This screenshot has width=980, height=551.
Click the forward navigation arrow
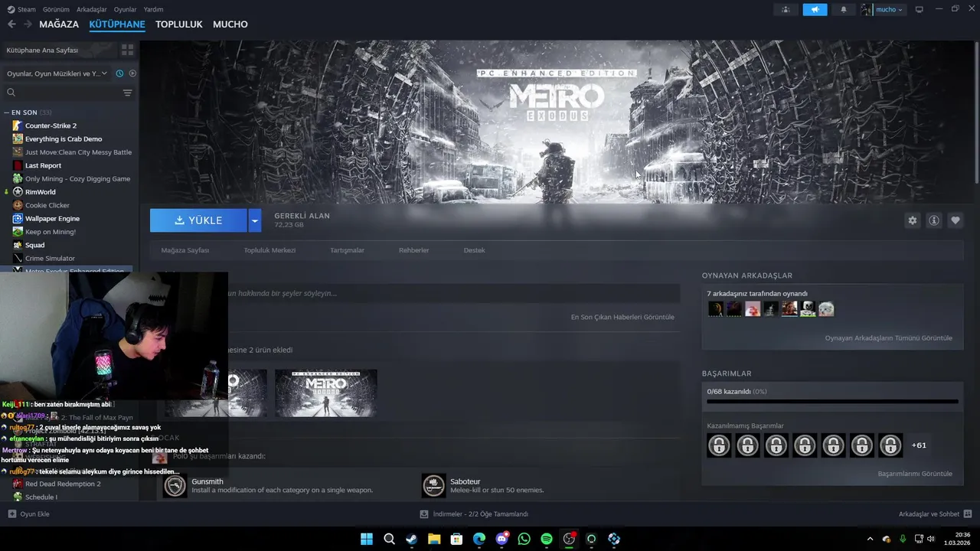[x=28, y=24]
